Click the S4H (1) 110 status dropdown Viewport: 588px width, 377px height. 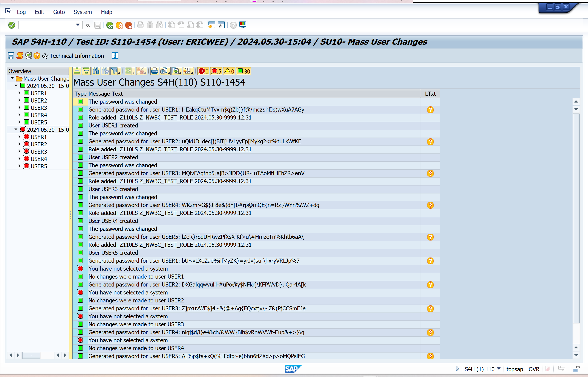pyautogui.click(x=498, y=368)
